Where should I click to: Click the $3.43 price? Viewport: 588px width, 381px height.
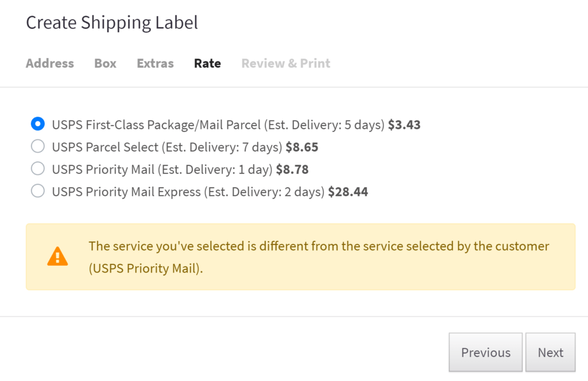tap(404, 125)
